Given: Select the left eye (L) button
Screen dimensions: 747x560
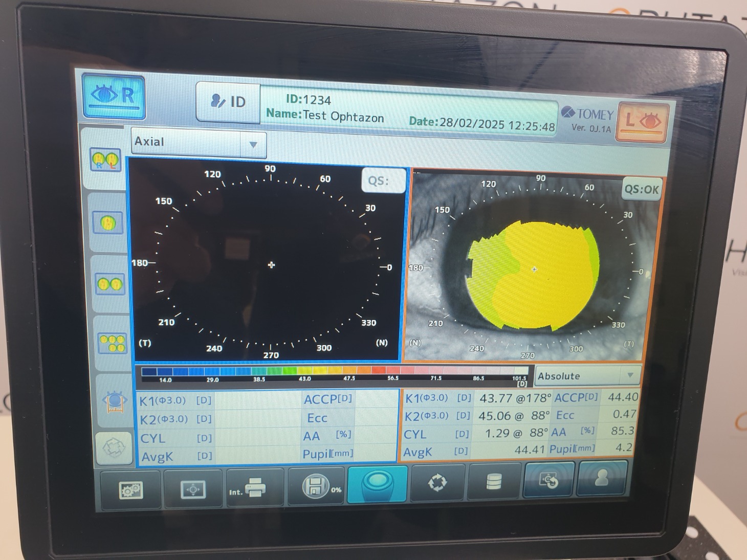Looking at the screenshot, I should (643, 122).
